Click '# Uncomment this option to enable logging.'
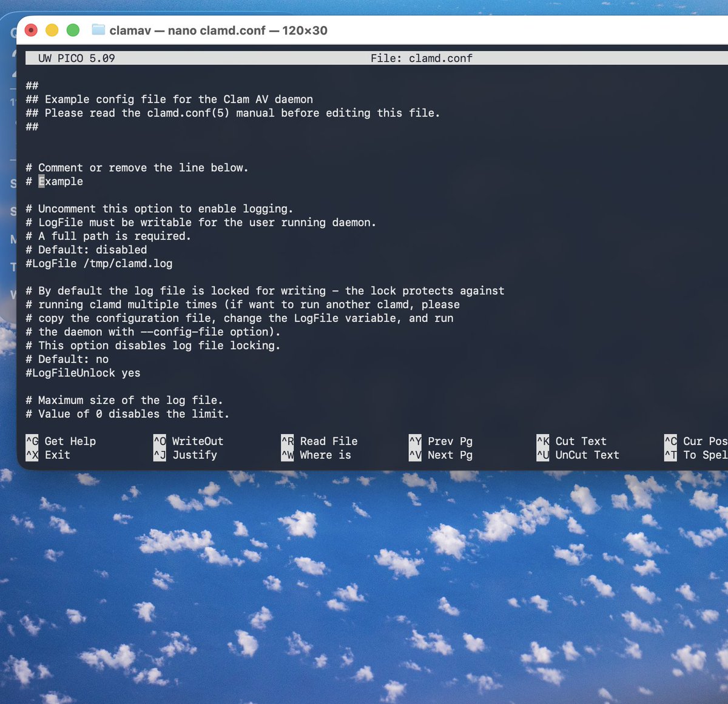The height and width of the screenshot is (704, 728). click(x=160, y=209)
